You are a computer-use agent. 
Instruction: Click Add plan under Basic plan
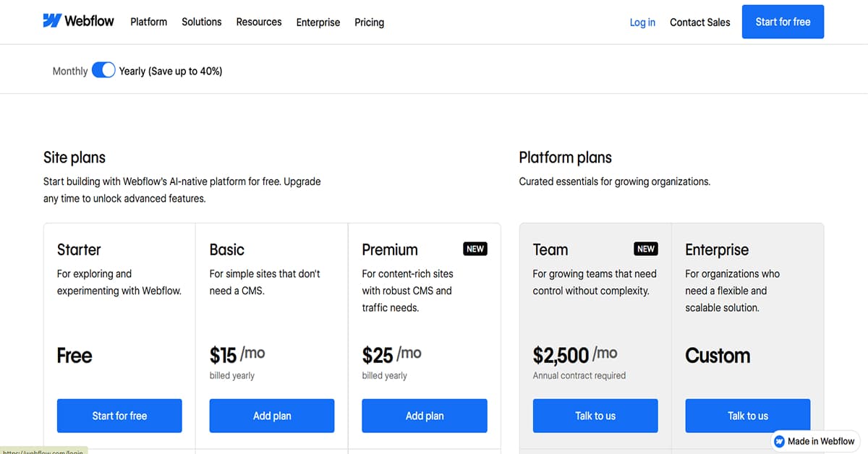coord(272,416)
